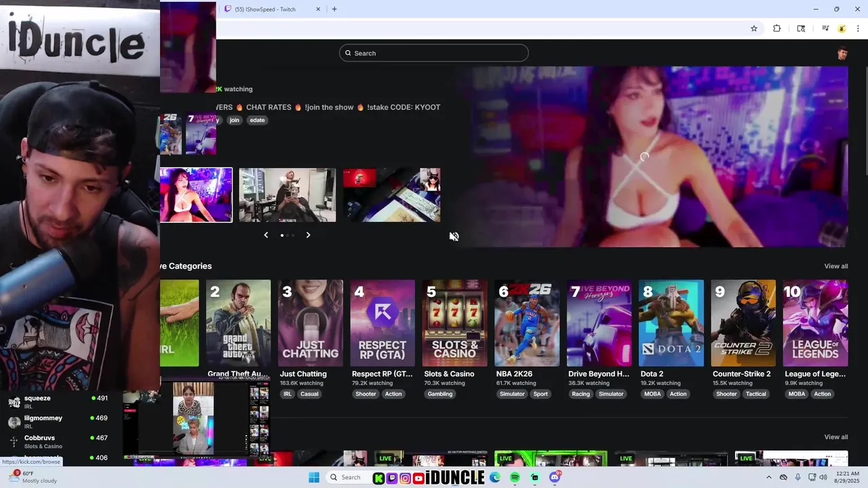Screen dimensions: 868x488
Task: Open Chrome's media controls music-note icon
Action: click(825, 28)
